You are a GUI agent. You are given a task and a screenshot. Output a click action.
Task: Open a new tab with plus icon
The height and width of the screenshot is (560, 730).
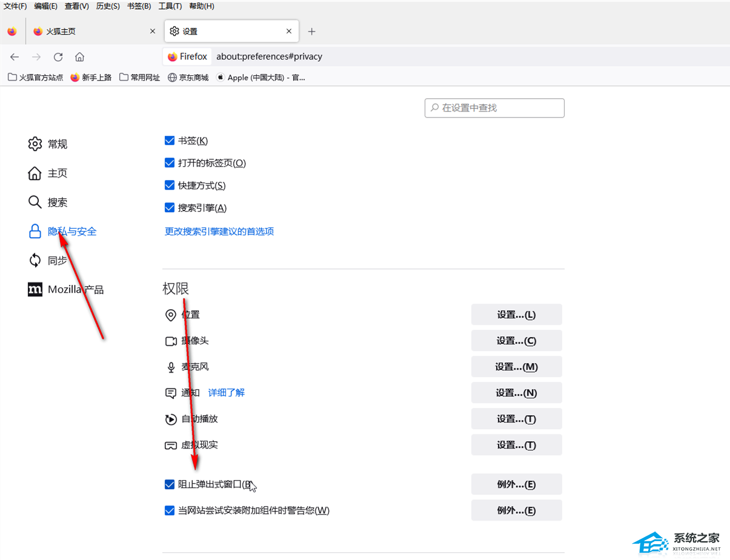(311, 32)
